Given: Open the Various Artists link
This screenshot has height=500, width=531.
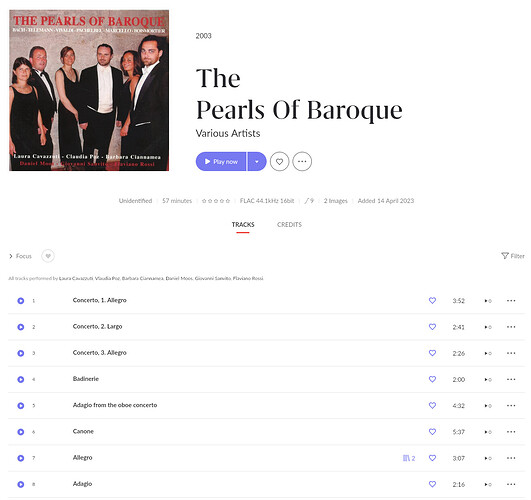Looking at the screenshot, I should [228, 133].
